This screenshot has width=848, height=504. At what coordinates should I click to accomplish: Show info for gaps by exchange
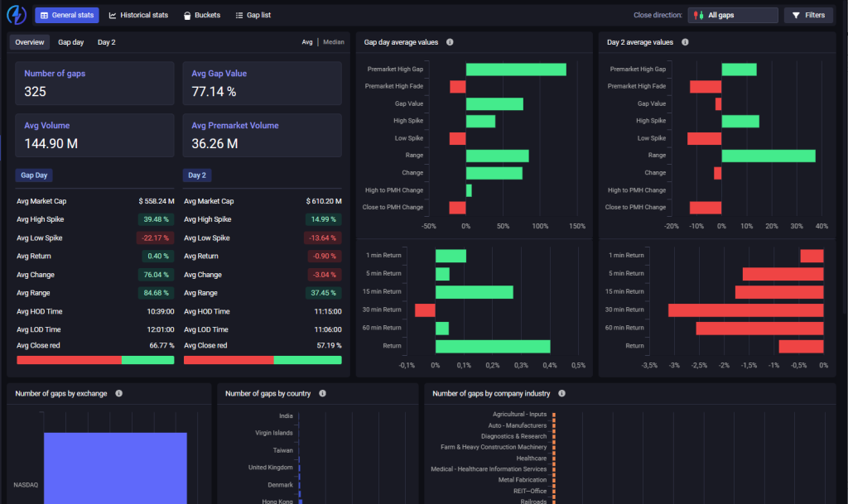118,393
